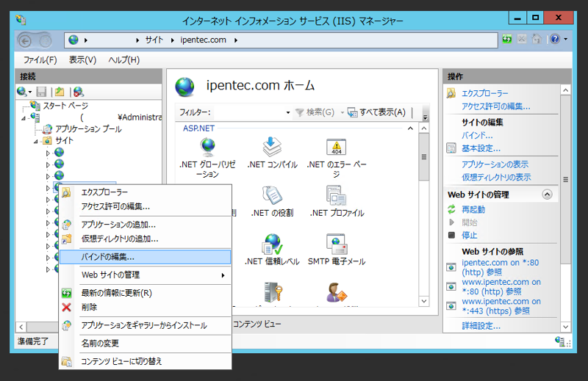Screen dimensions: 588x381
Task: Open the .NET Error Pages 404 icon
Action: click(x=337, y=147)
